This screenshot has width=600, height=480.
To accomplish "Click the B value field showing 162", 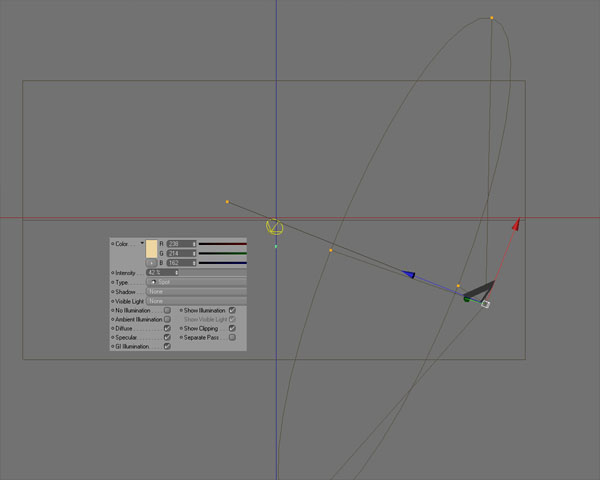I will point(179,263).
